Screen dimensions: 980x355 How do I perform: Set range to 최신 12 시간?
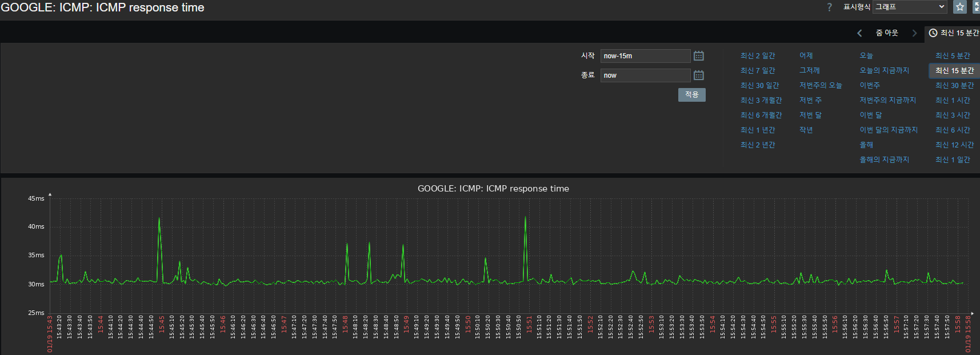point(954,145)
